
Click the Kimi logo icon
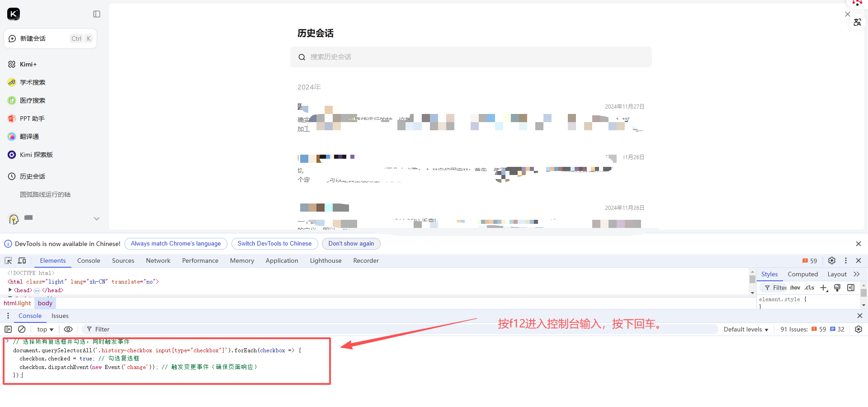14,14
